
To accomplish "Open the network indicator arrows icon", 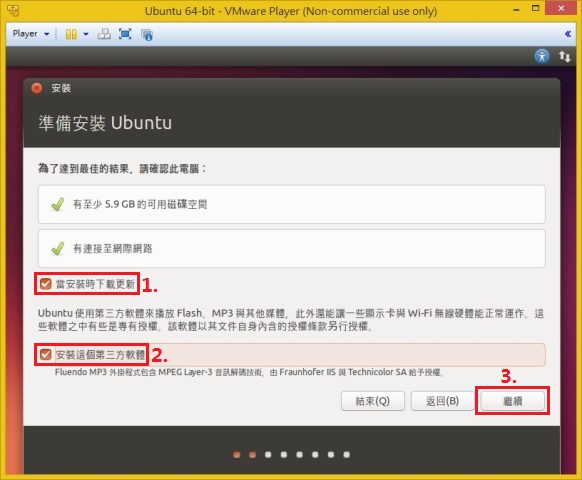I will pyautogui.click(x=565, y=56).
